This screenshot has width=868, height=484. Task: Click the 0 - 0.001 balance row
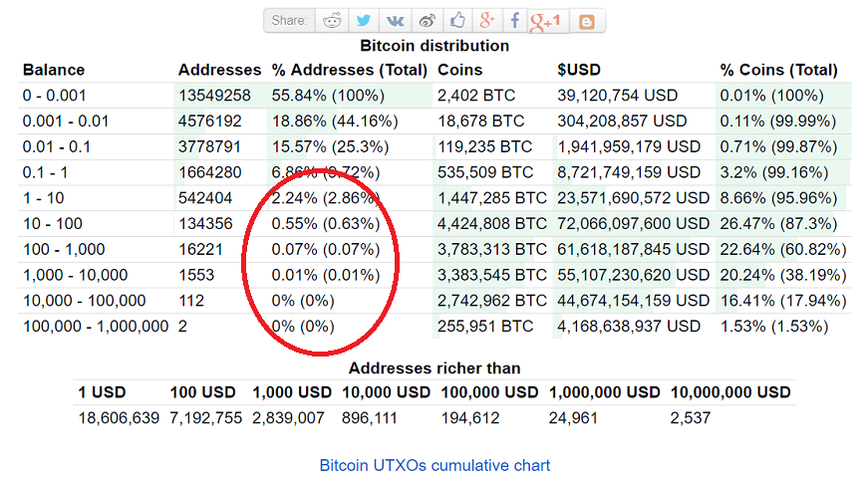(54, 96)
